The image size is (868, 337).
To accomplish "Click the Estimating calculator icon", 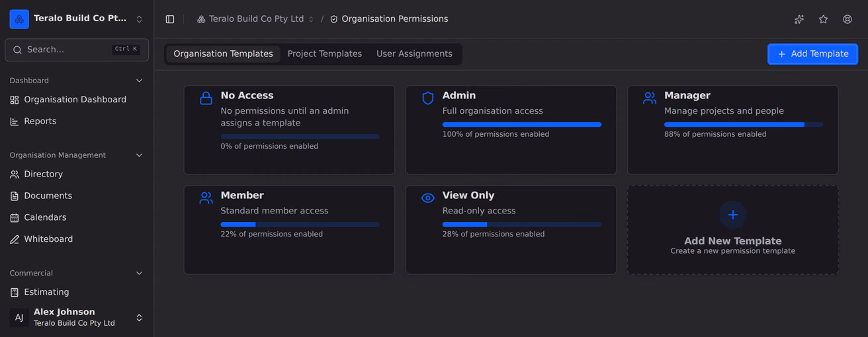I will pyautogui.click(x=15, y=292).
